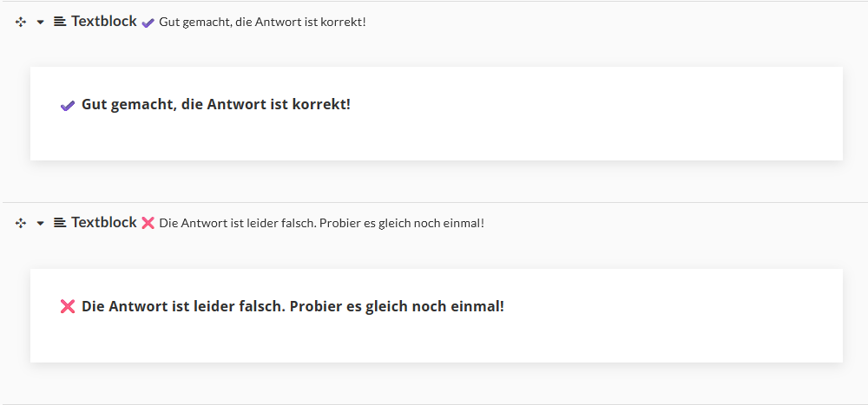Click the red X icon inside the second white card
868x405 pixels.
point(68,306)
